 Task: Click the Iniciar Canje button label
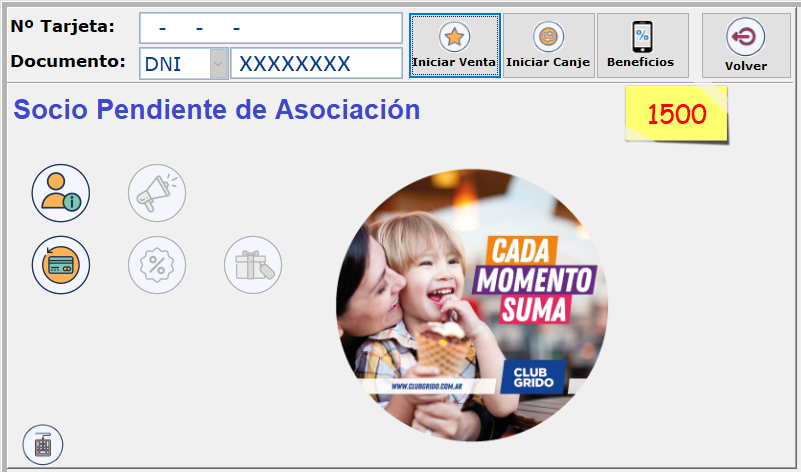tap(548, 62)
